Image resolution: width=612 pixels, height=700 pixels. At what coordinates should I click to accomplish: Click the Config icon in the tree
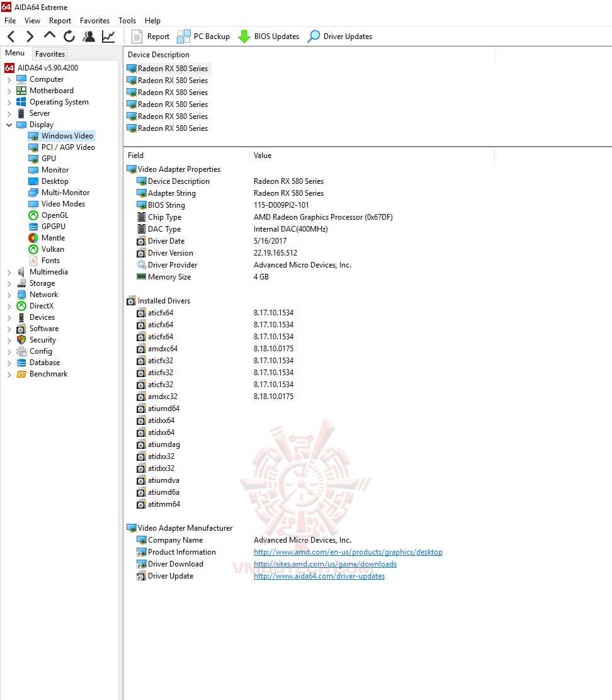21,351
